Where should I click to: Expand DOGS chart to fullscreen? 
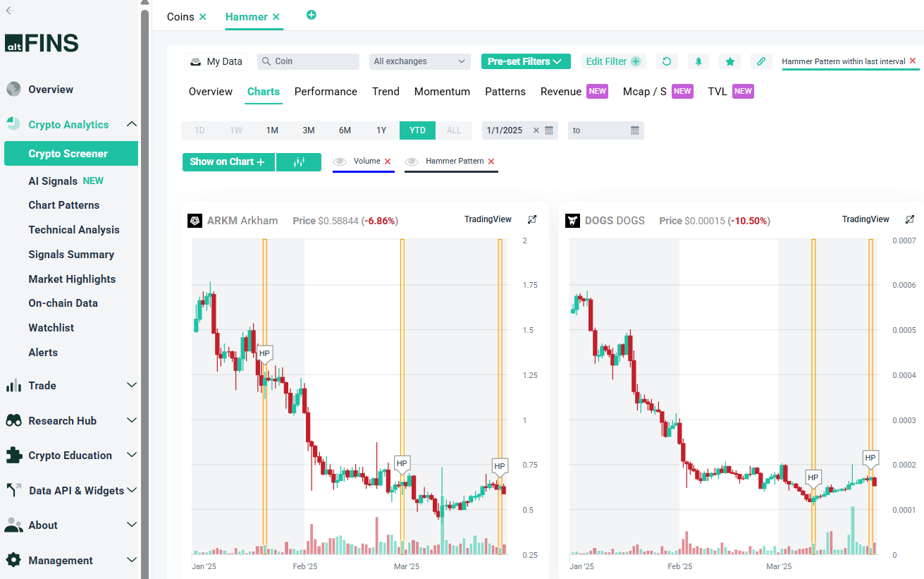click(910, 220)
